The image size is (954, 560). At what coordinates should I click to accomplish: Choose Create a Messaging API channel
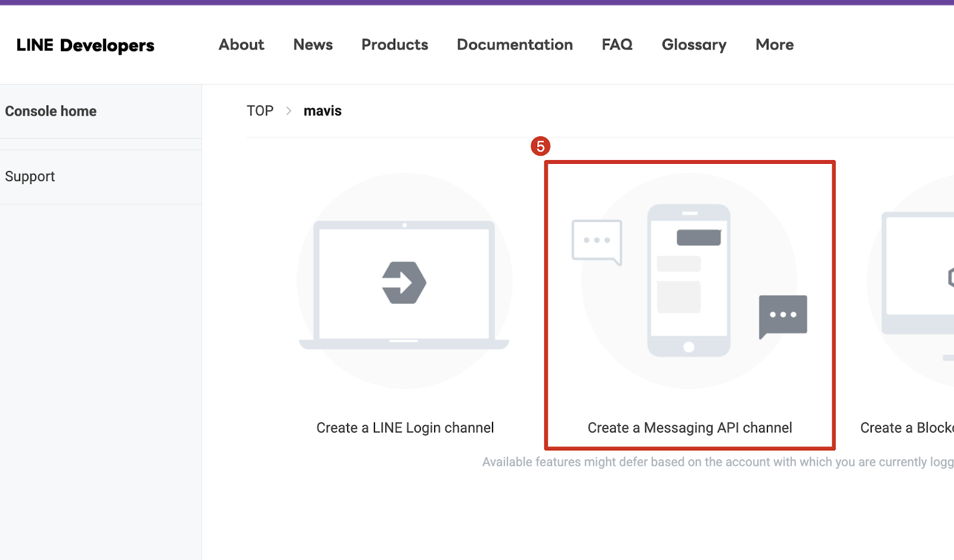coord(690,428)
